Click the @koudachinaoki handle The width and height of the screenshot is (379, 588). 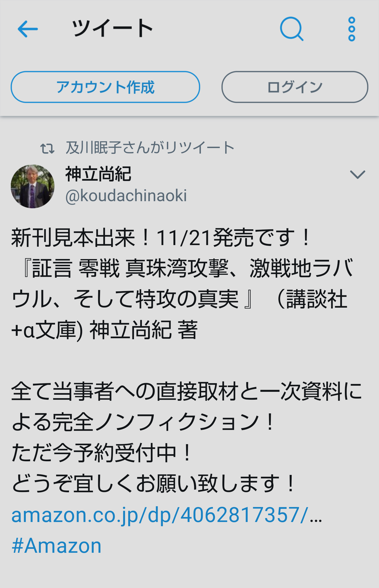[x=126, y=196]
